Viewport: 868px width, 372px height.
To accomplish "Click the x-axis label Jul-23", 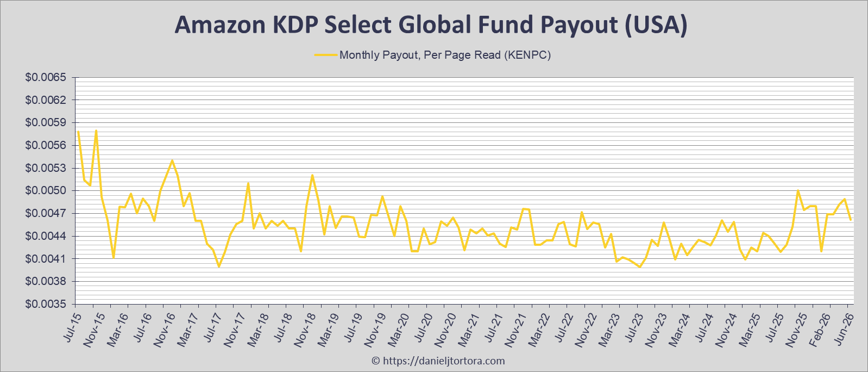I will click(x=633, y=327).
